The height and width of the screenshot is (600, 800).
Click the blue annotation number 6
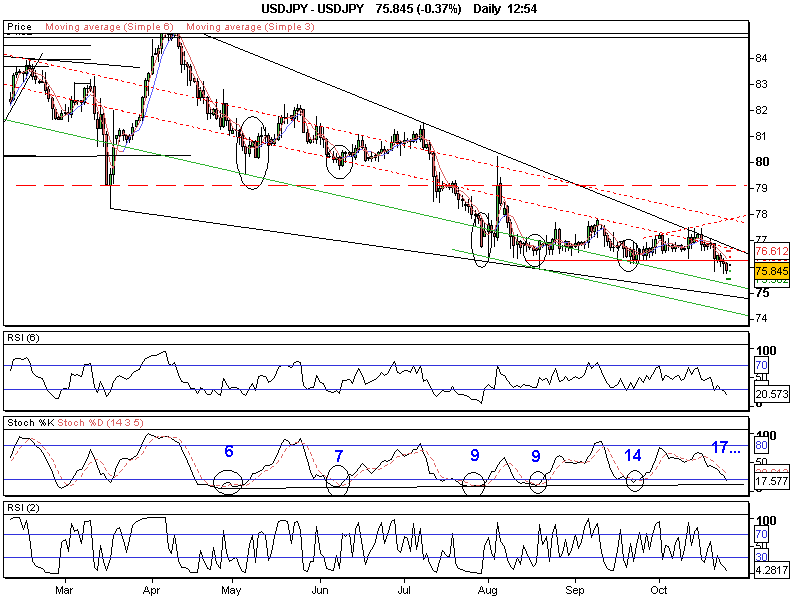pos(229,452)
